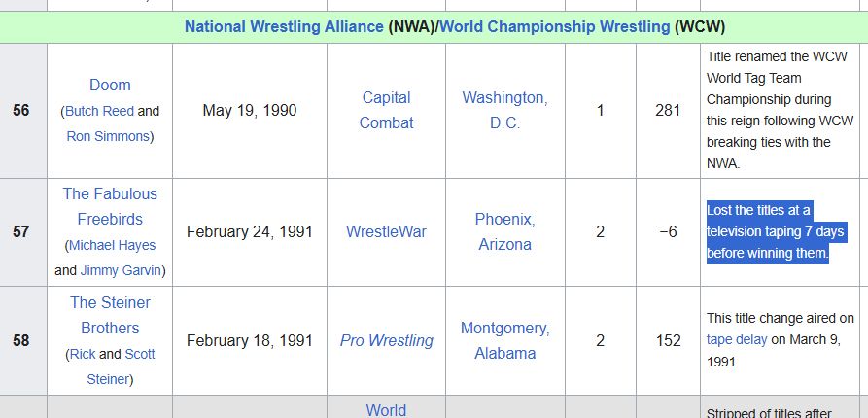The width and height of the screenshot is (868, 418).
Task: Open Ron Simmons' page
Action: (x=108, y=136)
